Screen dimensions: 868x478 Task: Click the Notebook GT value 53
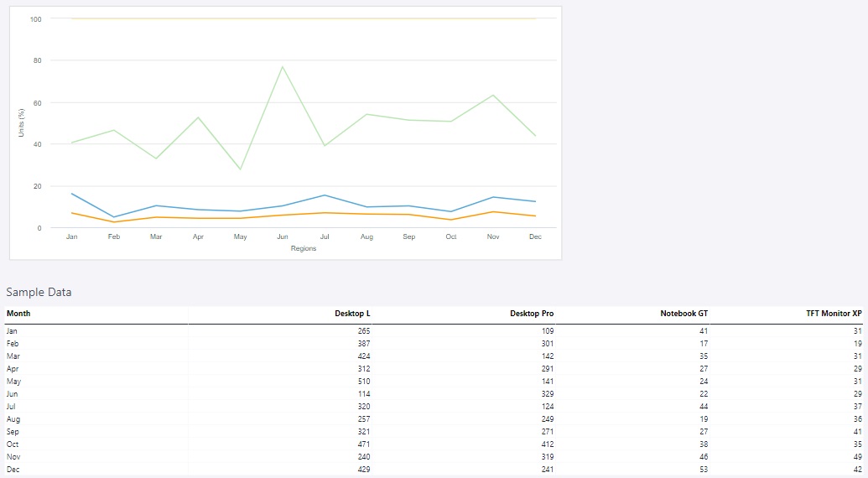(703, 470)
